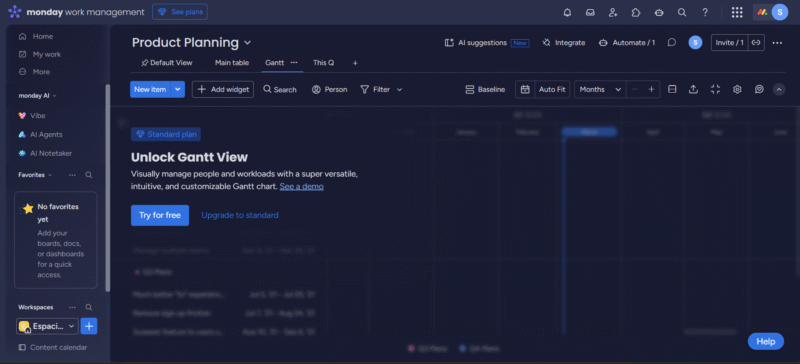Screen dimensions: 800x364
Task: Add a new view with the plus icon
Action: pyautogui.click(x=355, y=63)
